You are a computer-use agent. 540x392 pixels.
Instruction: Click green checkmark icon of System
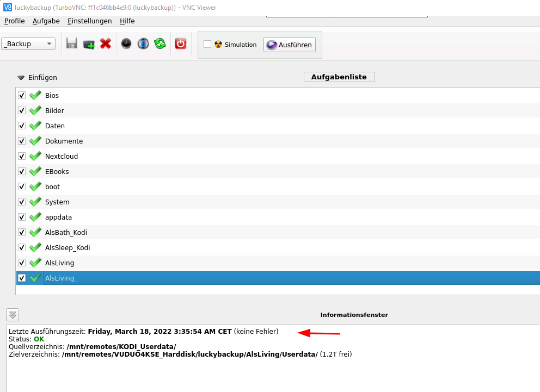[x=35, y=202]
